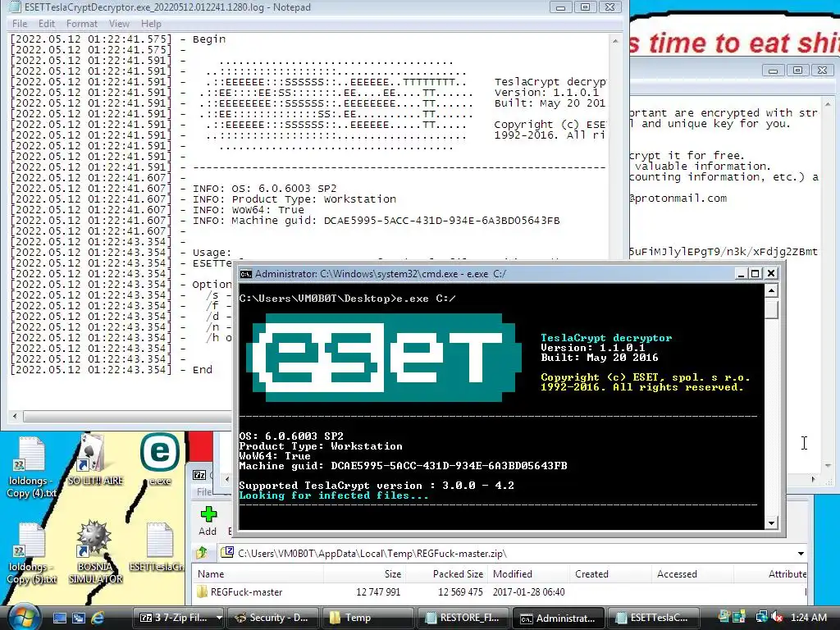The image size is (840, 630).
Task: Open the File menu in 7-Zip window
Action: (204, 492)
